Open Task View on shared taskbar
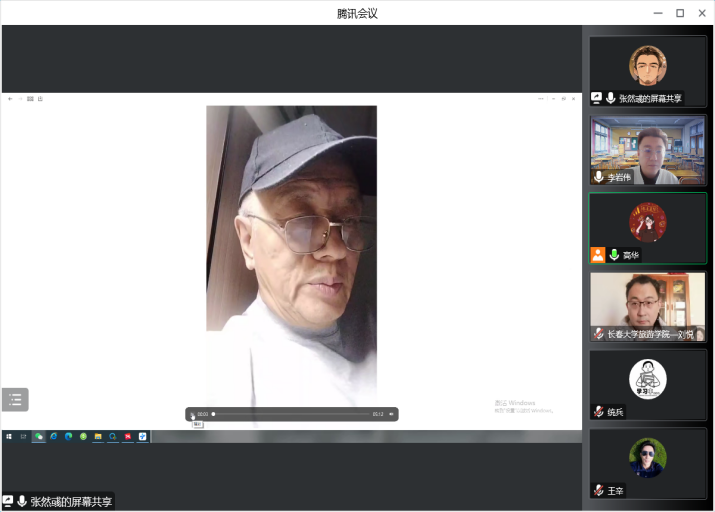This screenshot has width=715, height=512. pos(23,436)
